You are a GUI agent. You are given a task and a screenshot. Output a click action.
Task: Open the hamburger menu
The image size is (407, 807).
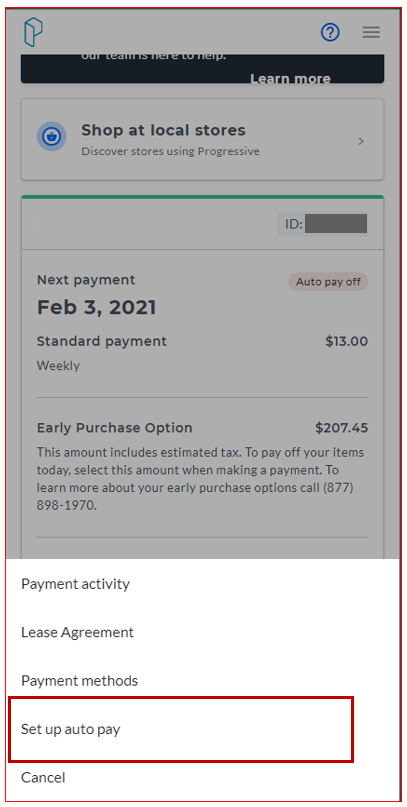[371, 32]
